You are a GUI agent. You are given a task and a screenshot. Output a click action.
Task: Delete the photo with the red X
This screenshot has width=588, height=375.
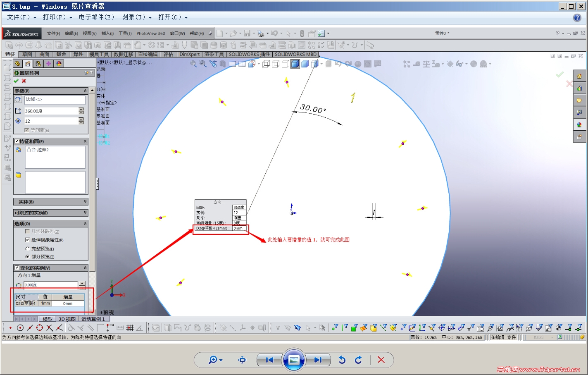pyautogui.click(x=381, y=360)
